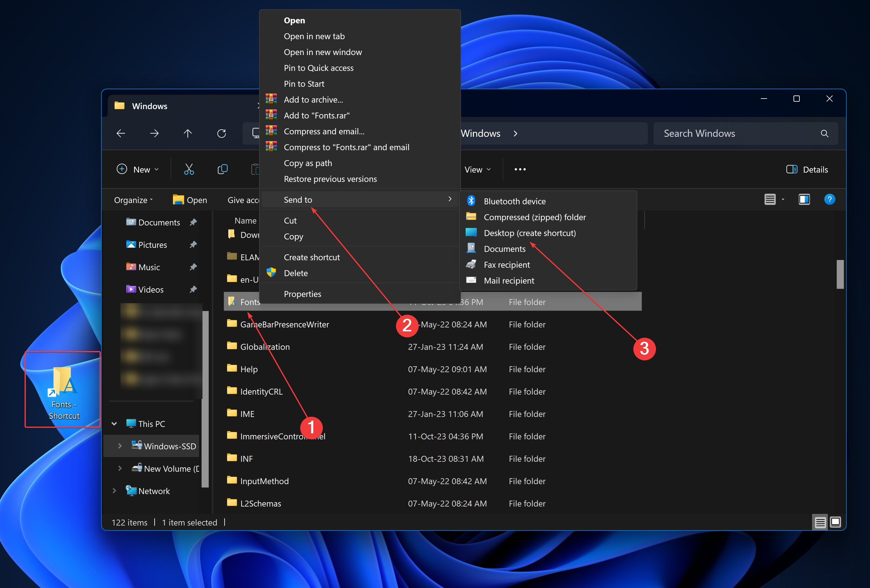Click the file list vertical scrollbar thumb

tap(840, 274)
